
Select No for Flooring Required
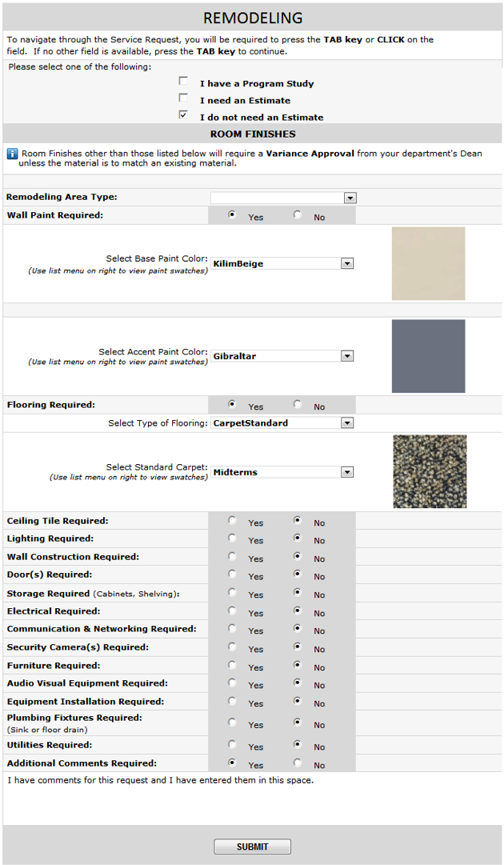point(298,405)
